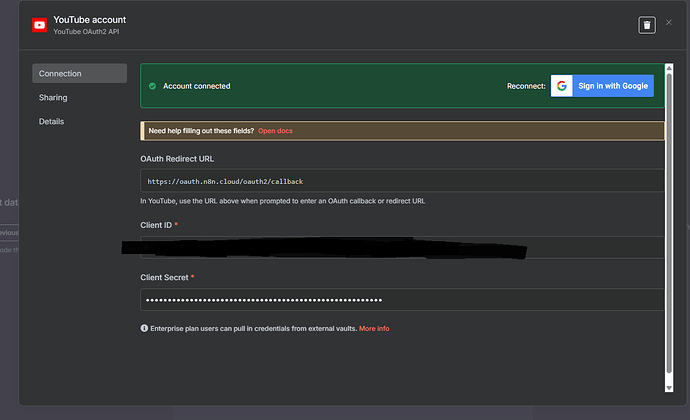
Task: Follow the More info link
Action: (374, 328)
